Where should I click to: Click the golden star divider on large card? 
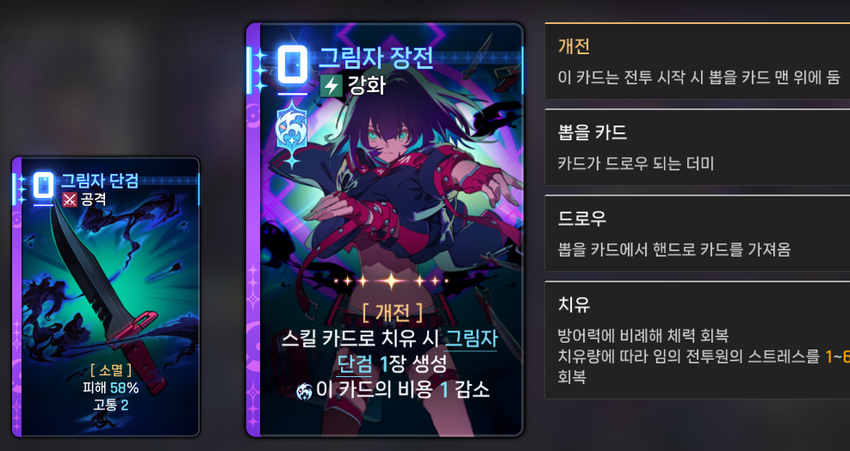point(391,281)
